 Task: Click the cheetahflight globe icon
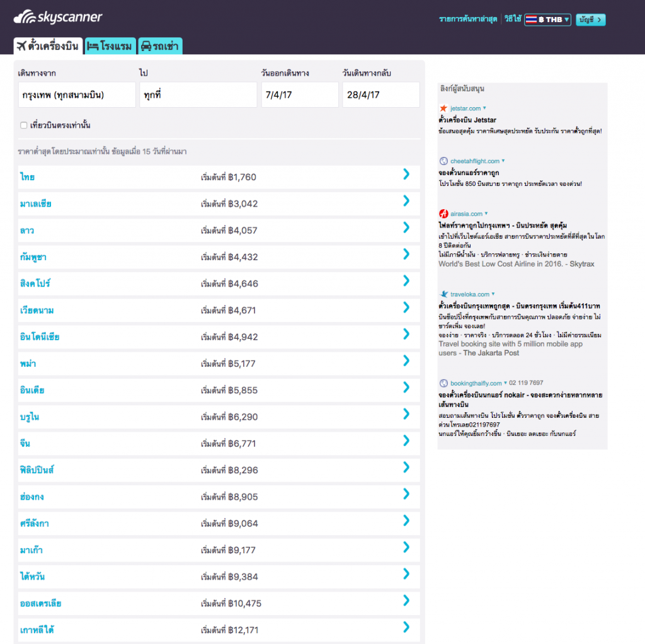pyautogui.click(x=443, y=161)
